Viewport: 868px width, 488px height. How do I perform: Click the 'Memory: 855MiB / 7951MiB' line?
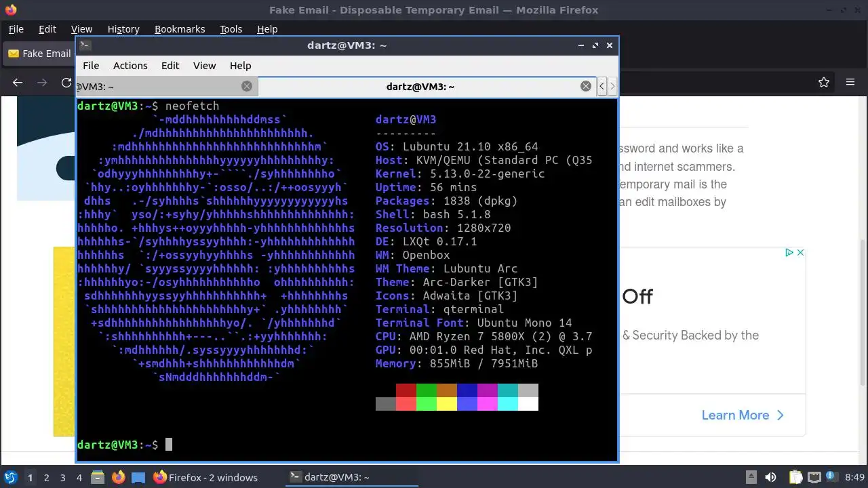pos(456,363)
